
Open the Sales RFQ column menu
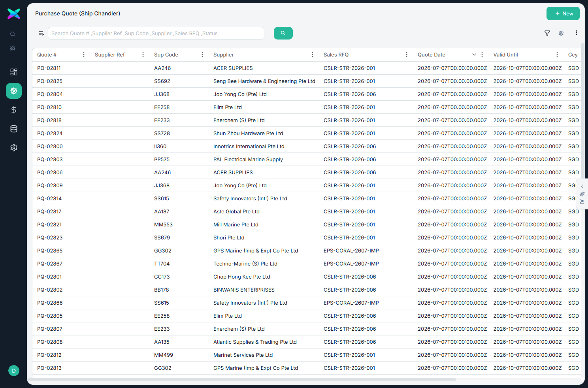(x=407, y=55)
